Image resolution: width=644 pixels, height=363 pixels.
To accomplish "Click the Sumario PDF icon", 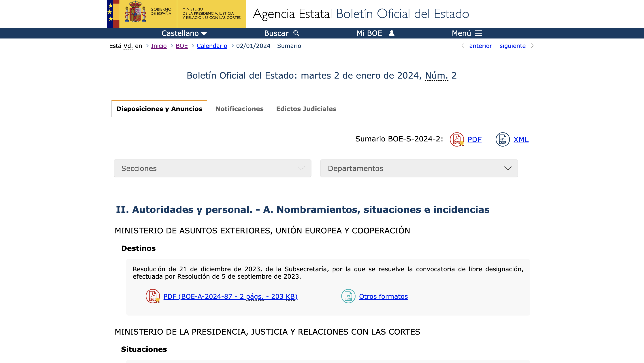I will click(x=456, y=139).
